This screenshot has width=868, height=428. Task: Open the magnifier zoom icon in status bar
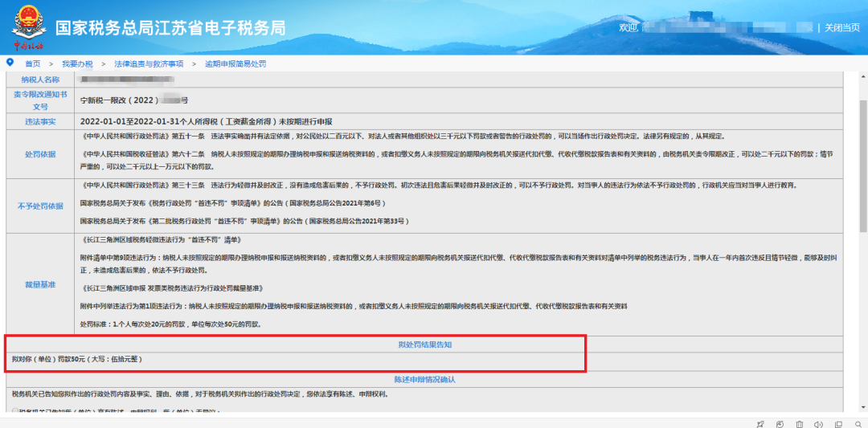[858, 423]
